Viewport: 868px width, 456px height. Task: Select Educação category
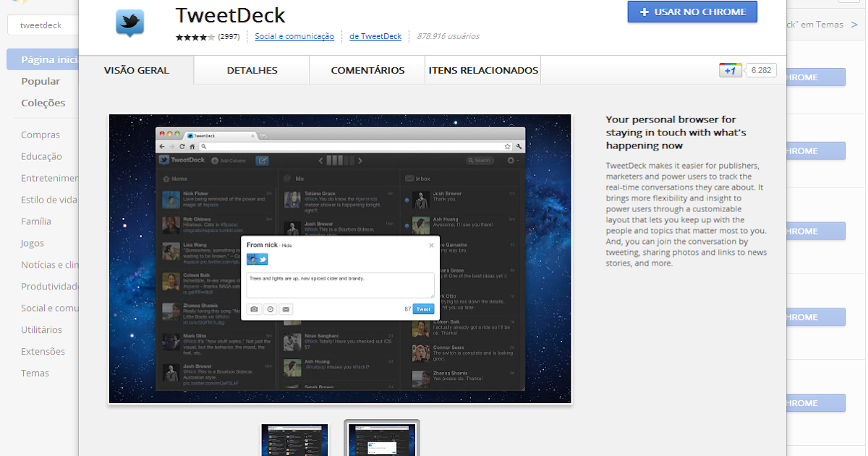pyautogui.click(x=41, y=156)
